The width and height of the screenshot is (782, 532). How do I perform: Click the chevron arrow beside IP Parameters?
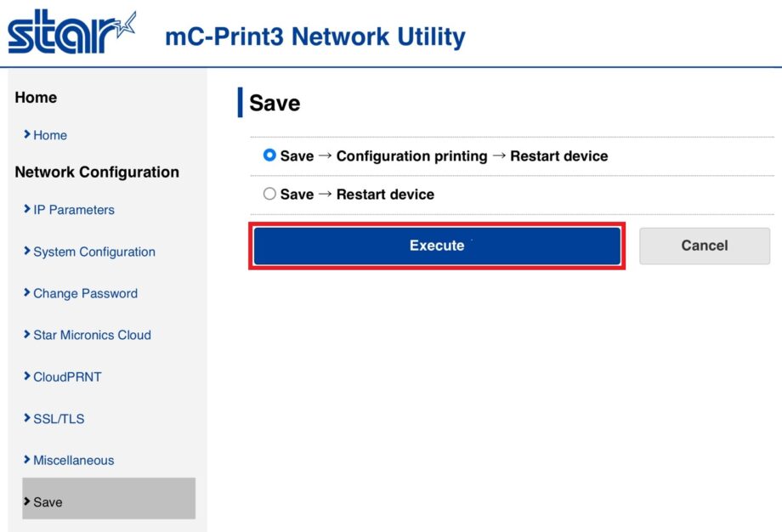pos(27,210)
